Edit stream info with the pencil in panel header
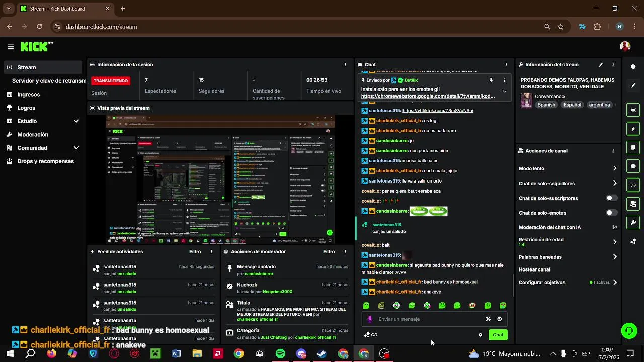Screen dimensions: 644x362 [601, 65]
